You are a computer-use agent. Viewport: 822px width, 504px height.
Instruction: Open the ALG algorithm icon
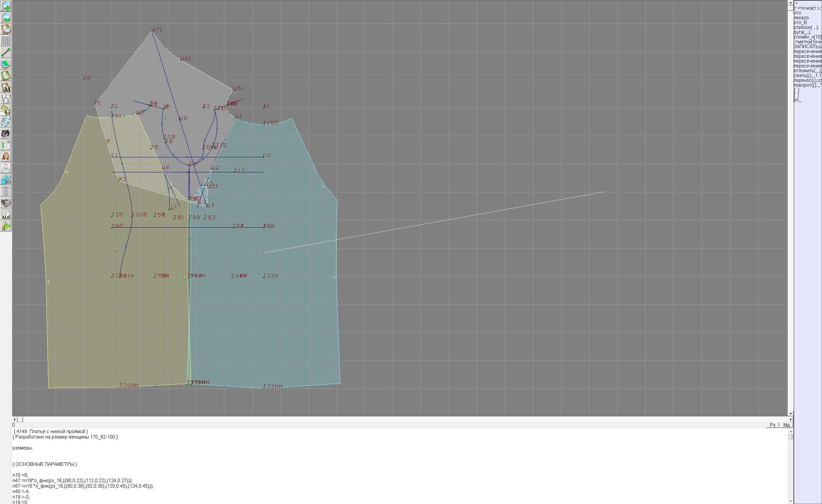point(6,214)
